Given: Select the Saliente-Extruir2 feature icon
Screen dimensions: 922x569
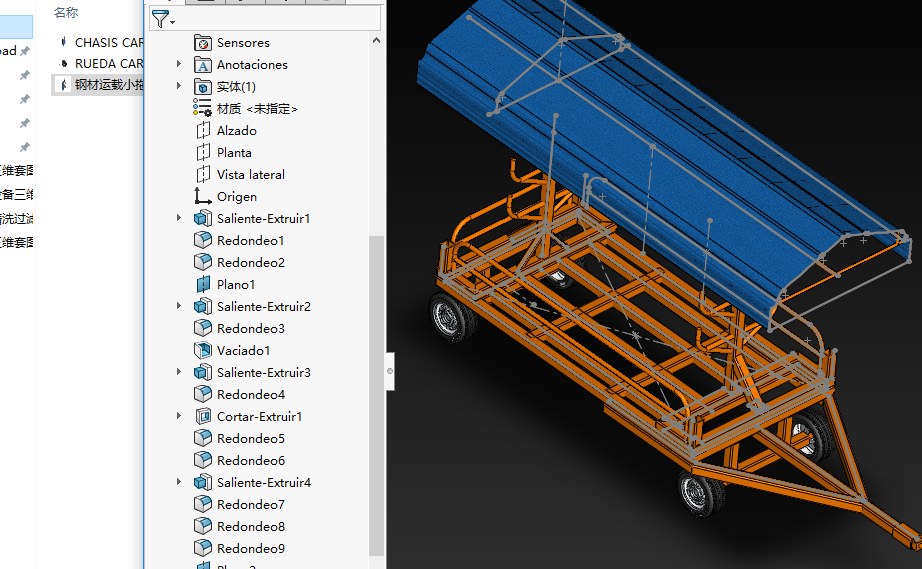Looking at the screenshot, I should tap(202, 307).
